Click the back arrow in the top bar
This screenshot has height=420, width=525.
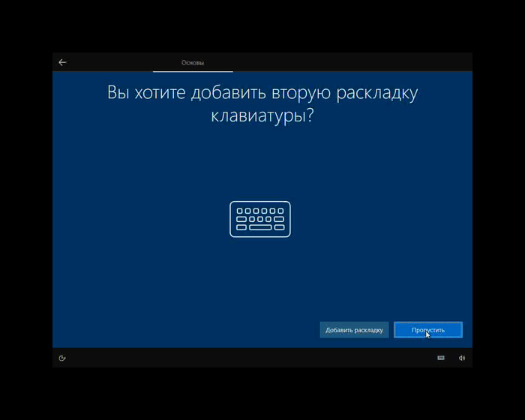[x=62, y=62]
